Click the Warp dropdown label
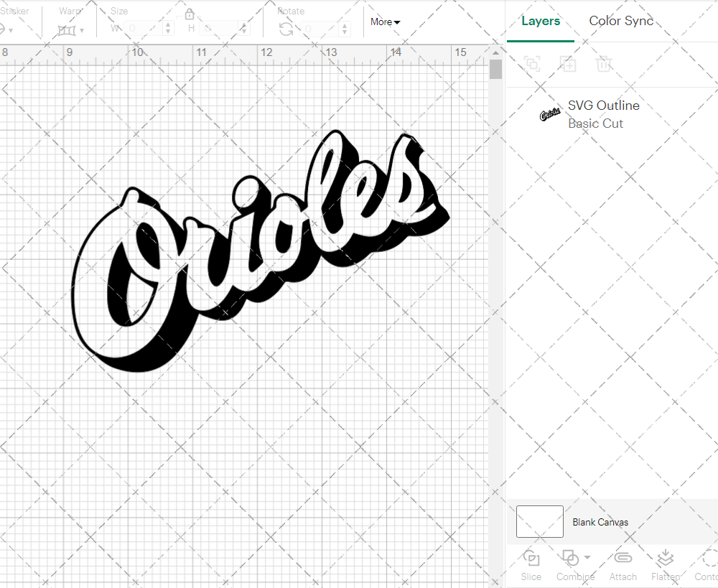The width and height of the screenshot is (718, 588). [x=70, y=11]
